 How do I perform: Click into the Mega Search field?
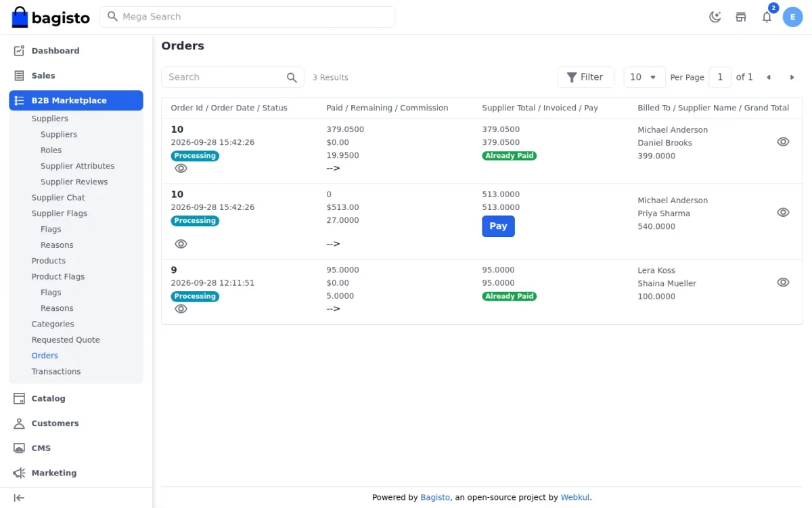coord(247,17)
